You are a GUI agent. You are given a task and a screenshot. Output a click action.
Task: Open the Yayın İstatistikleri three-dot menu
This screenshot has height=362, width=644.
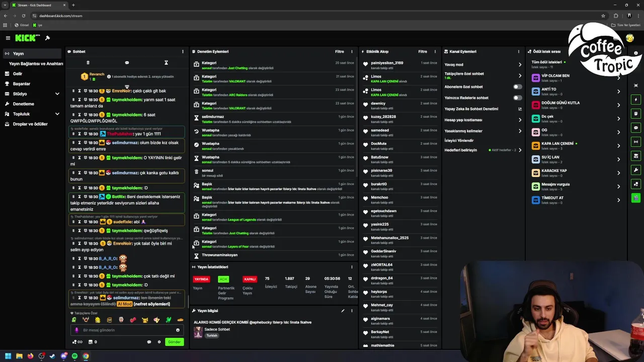352,267
